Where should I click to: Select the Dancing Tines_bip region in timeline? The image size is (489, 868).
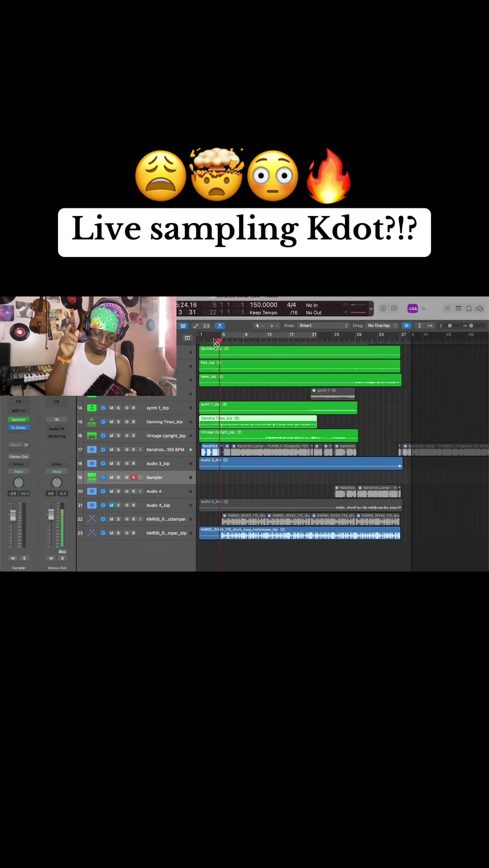(258, 422)
